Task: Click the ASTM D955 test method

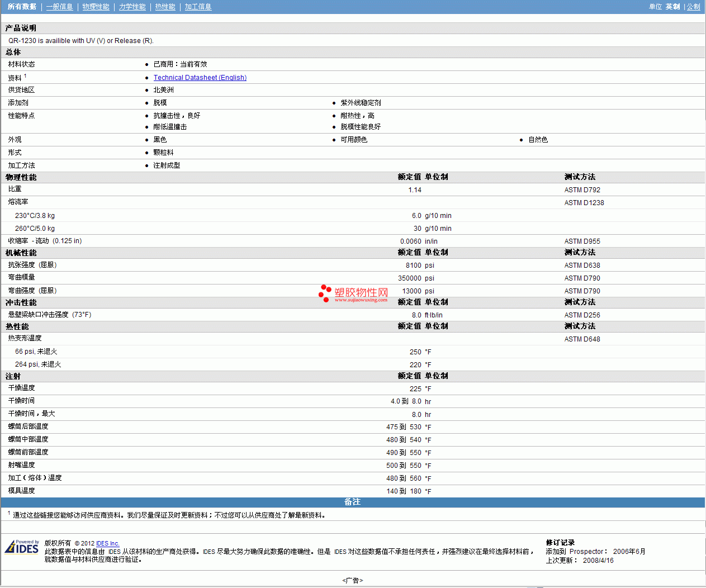Action: point(582,241)
